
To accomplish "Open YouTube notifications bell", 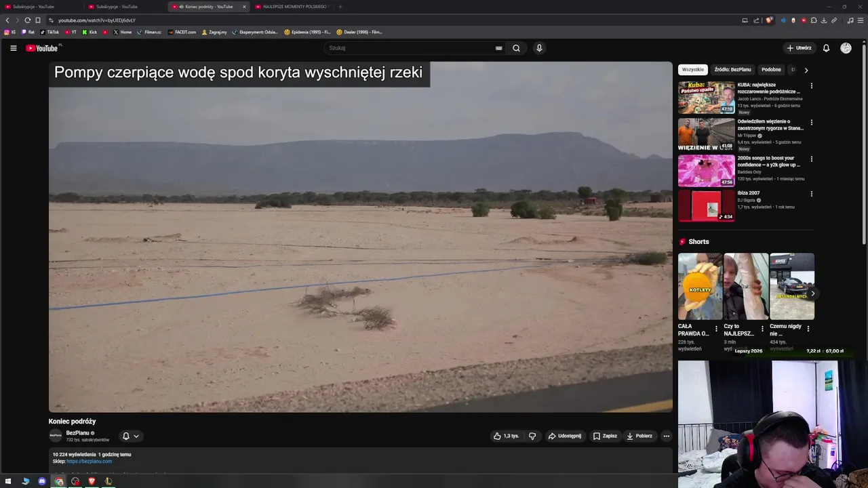I will pos(826,48).
